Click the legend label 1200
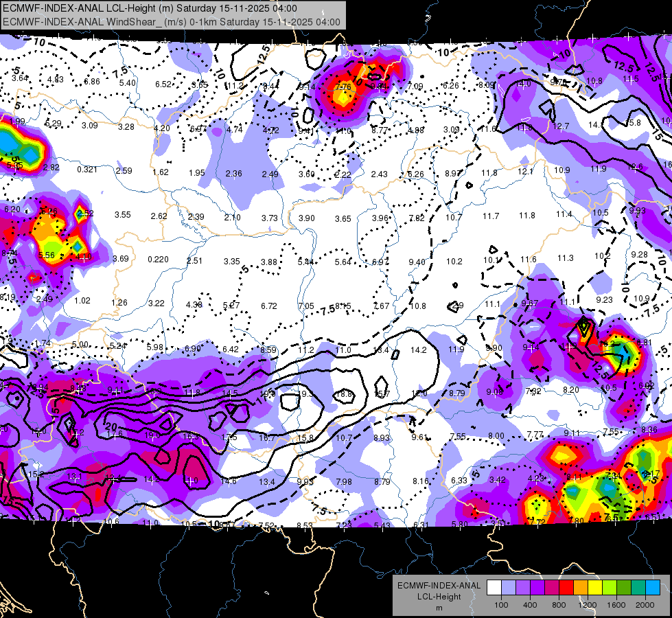This screenshot has height=618, width=672. point(587,605)
